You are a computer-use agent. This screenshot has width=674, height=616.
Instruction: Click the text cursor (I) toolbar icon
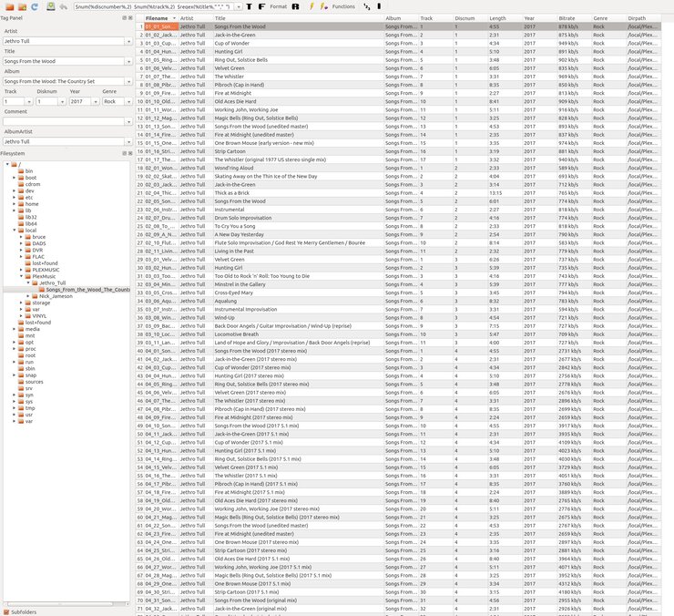click(379, 6)
